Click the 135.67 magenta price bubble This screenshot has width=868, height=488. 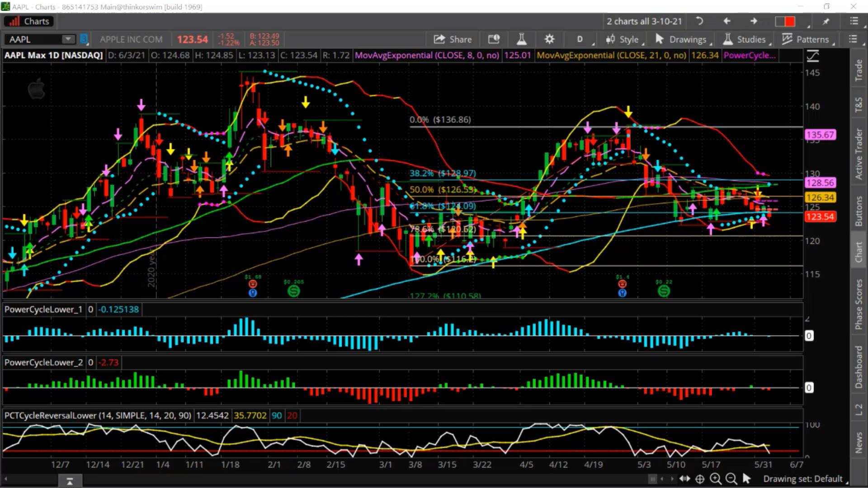tap(820, 135)
